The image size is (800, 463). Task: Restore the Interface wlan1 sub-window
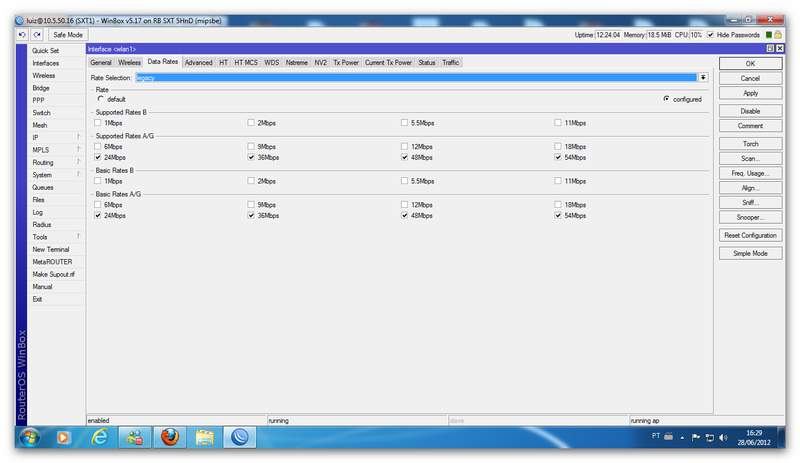770,48
